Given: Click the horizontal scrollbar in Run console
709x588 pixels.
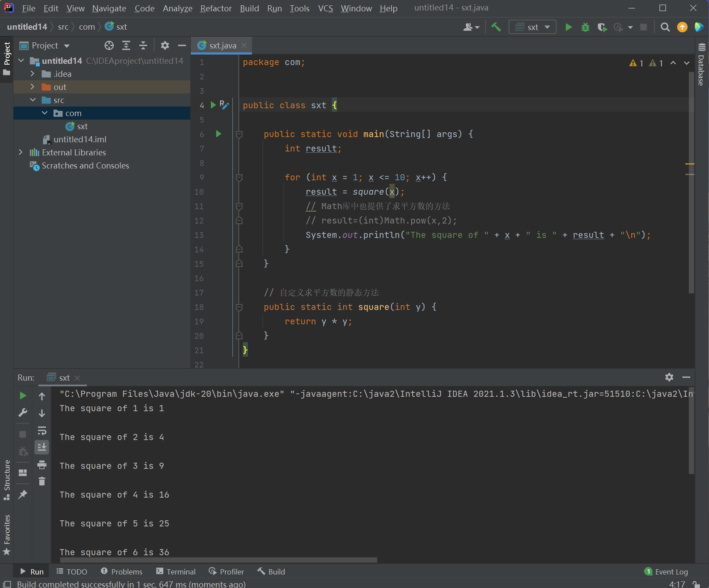Looking at the screenshot, I should point(218,560).
